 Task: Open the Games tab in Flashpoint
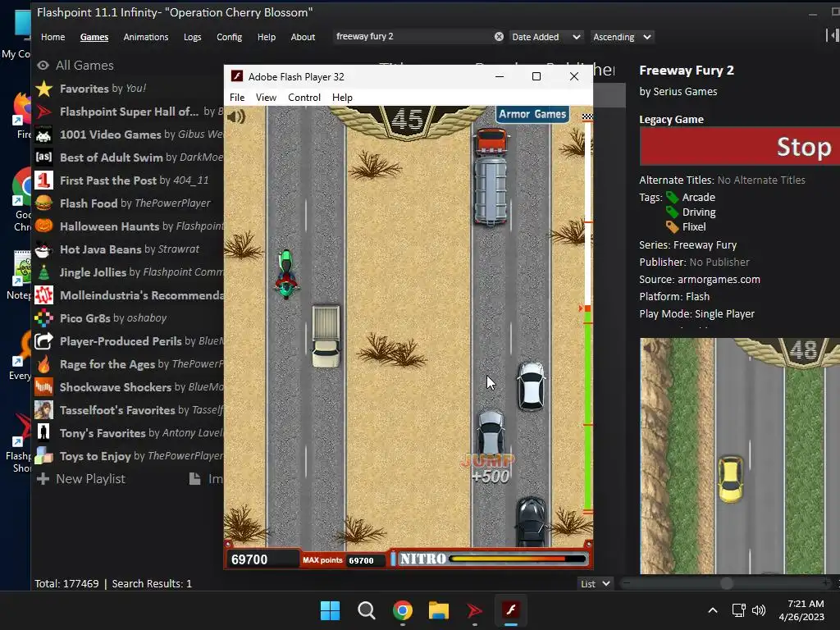coord(94,37)
